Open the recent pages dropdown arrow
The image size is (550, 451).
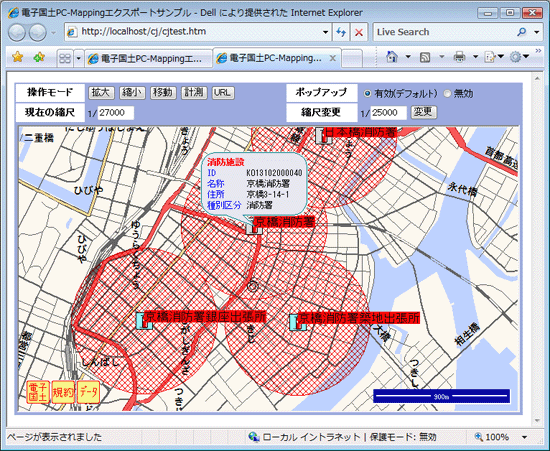[x=53, y=33]
